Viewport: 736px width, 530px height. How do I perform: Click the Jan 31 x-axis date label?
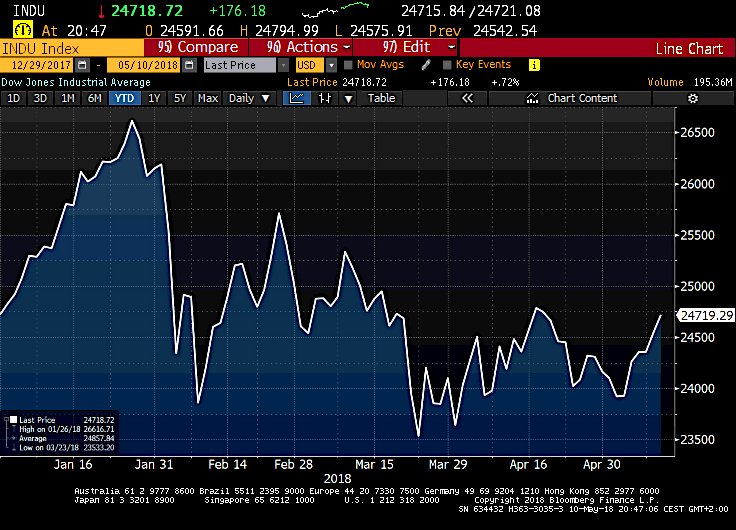[154, 465]
